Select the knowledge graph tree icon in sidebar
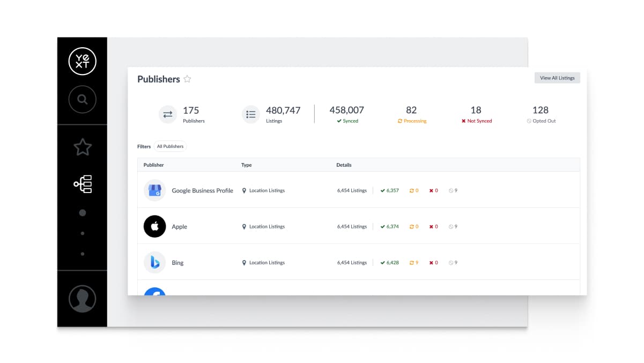 click(x=83, y=184)
